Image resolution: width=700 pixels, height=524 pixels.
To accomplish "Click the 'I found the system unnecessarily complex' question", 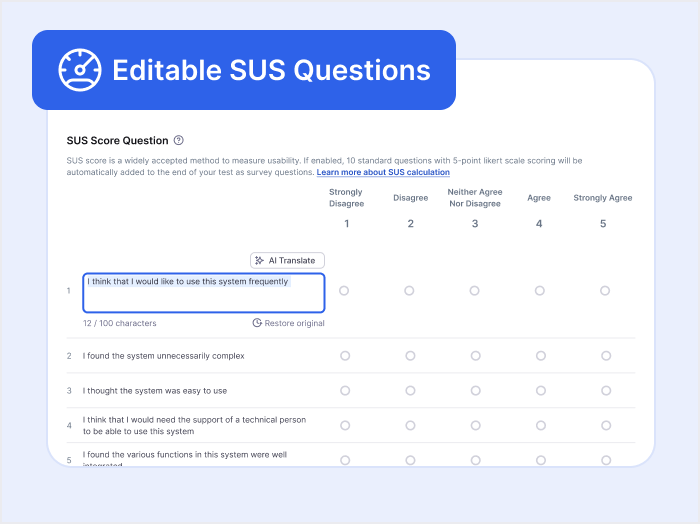I will (163, 356).
